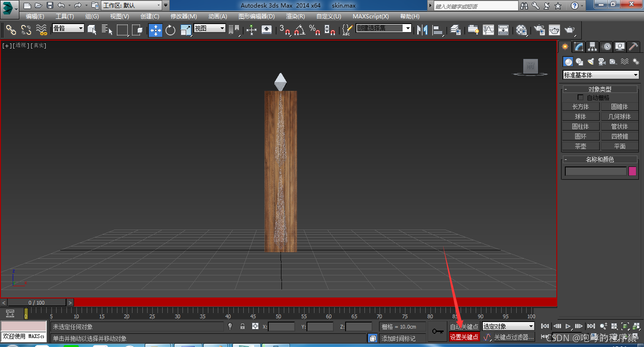Viewport: 644px width, 347px height.
Task: Open the 编辑(E) menu
Action: pos(35,17)
